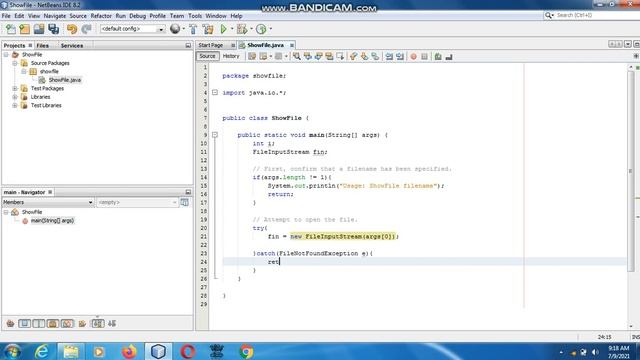Minimize the Projects panel window group

(x=188, y=45)
